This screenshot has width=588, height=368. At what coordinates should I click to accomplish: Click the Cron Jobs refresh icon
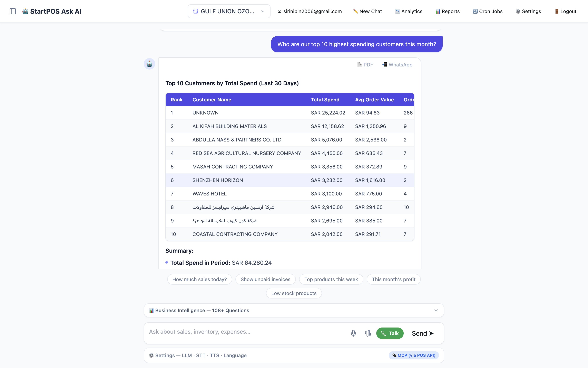pyautogui.click(x=475, y=11)
